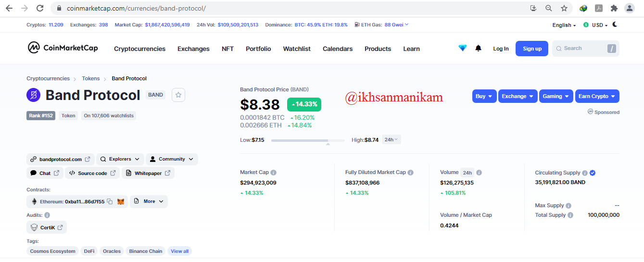Click the verified checkmark beside Circulating Supply
This screenshot has height=262, width=644.
[x=593, y=173]
